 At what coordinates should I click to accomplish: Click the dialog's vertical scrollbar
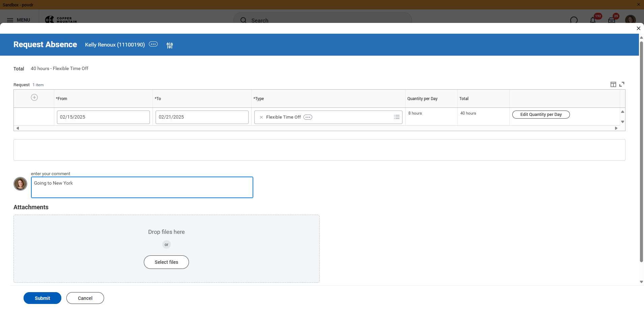pos(641,152)
